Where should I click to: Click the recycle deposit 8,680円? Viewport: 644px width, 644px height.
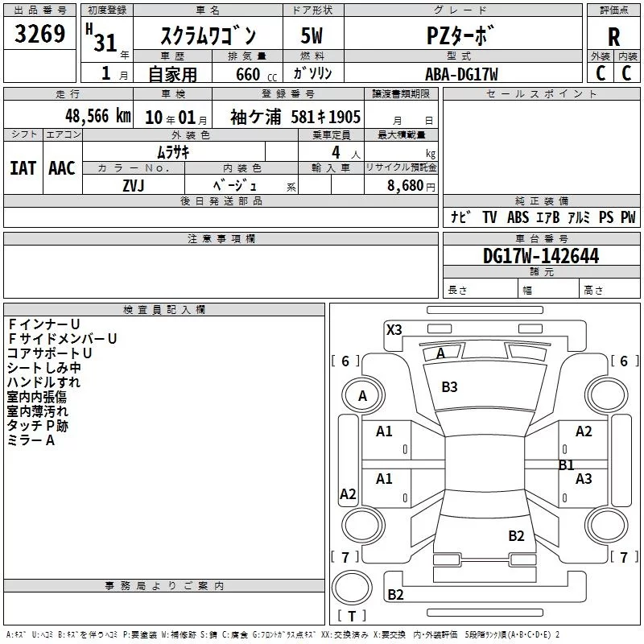(411, 185)
